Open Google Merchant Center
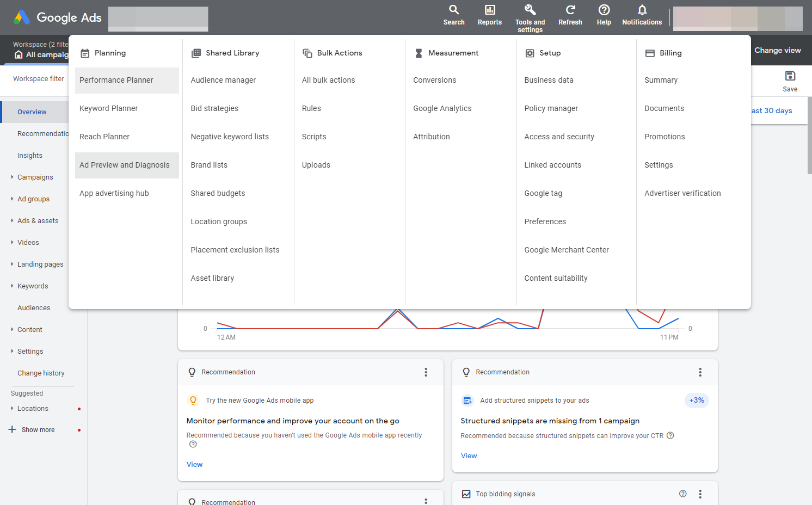Screen dimensions: 812x505 [567, 250]
